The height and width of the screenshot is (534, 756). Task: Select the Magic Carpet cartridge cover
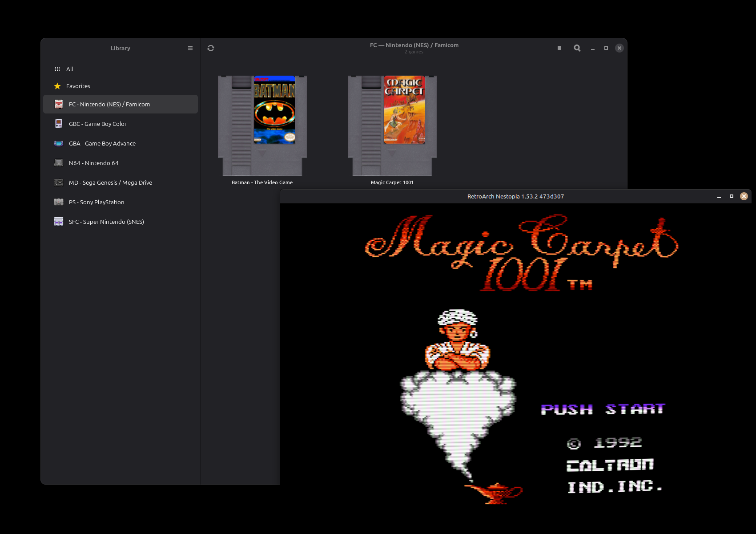pyautogui.click(x=392, y=125)
